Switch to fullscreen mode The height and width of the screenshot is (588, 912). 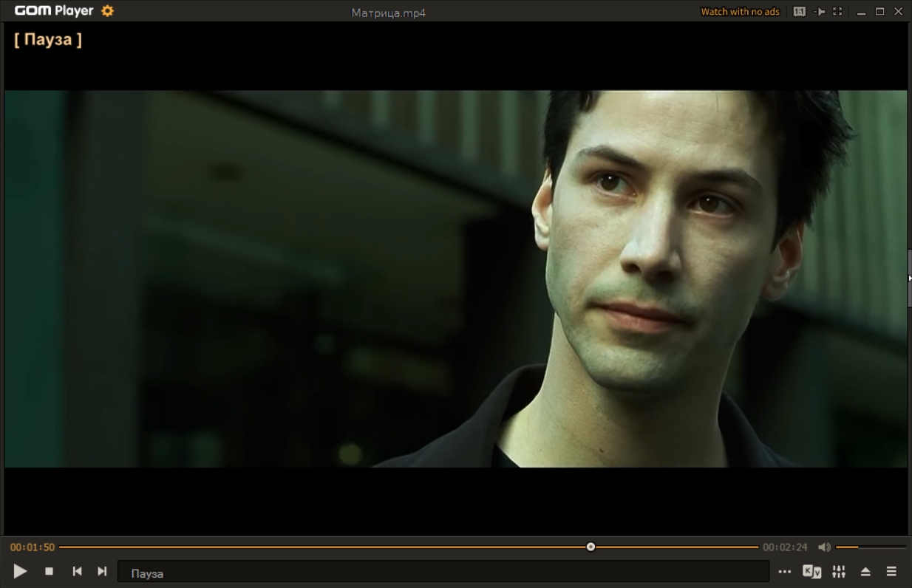click(837, 12)
